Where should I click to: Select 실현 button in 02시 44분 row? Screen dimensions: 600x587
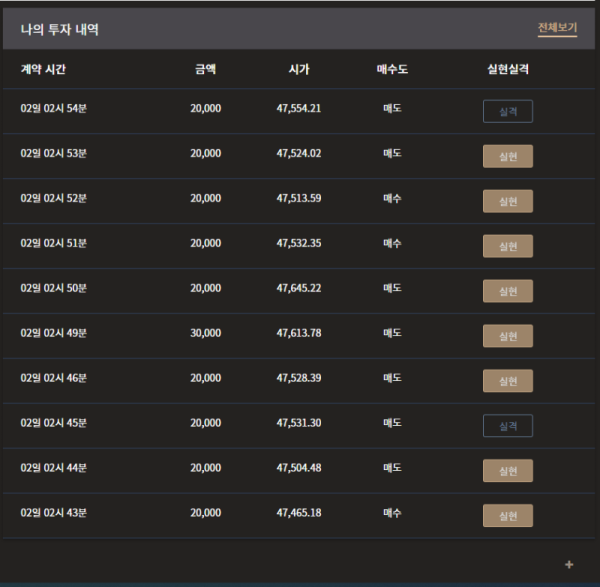pyautogui.click(x=508, y=471)
